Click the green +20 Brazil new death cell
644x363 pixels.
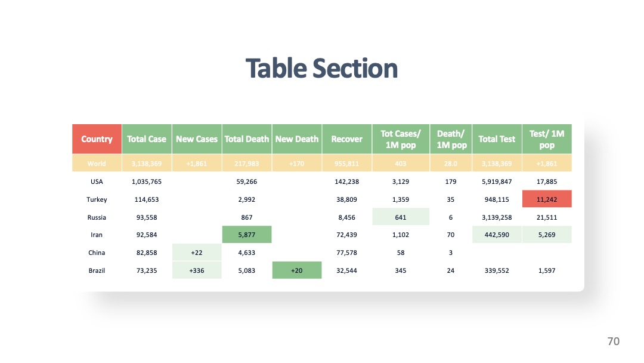click(x=296, y=270)
